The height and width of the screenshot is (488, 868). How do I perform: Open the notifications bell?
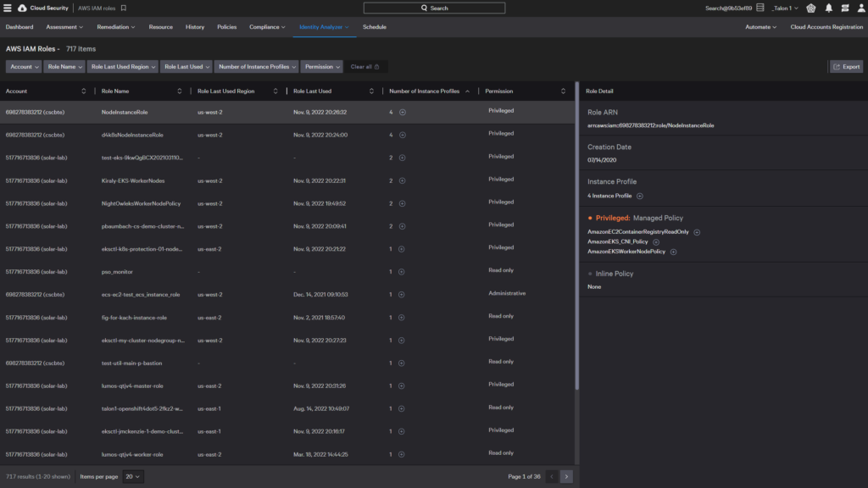click(829, 8)
